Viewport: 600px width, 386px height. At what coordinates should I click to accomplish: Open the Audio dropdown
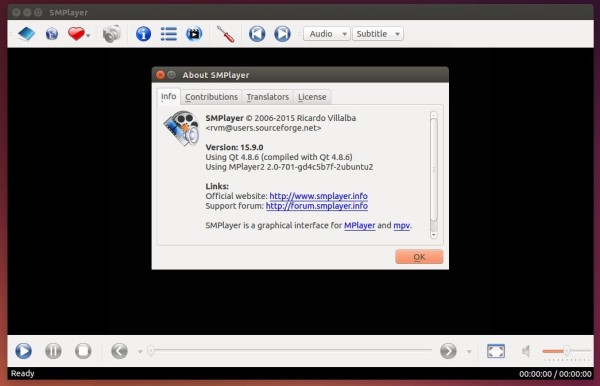coord(327,34)
